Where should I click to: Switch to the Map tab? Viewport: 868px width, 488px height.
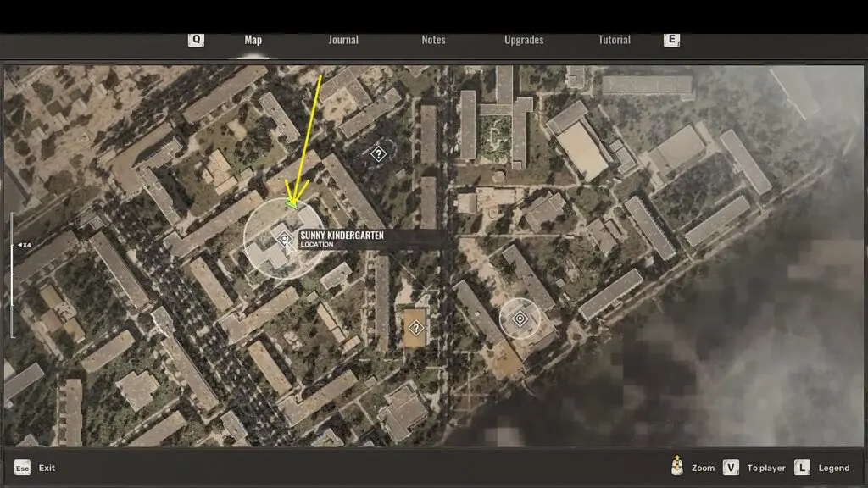253,40
